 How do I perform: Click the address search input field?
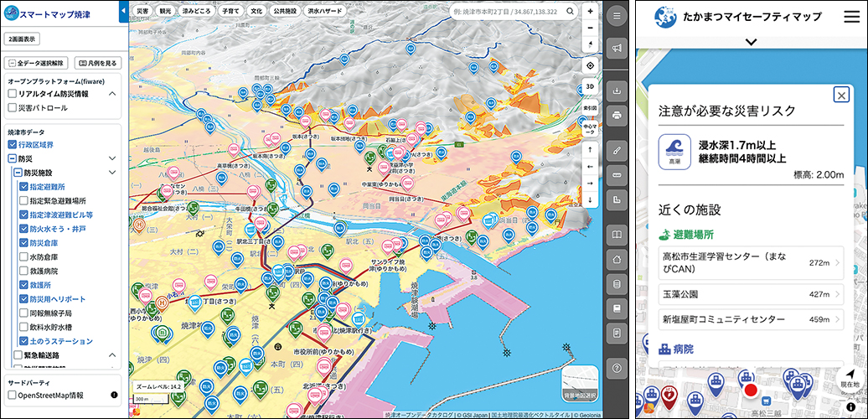(x=505, y=13)
